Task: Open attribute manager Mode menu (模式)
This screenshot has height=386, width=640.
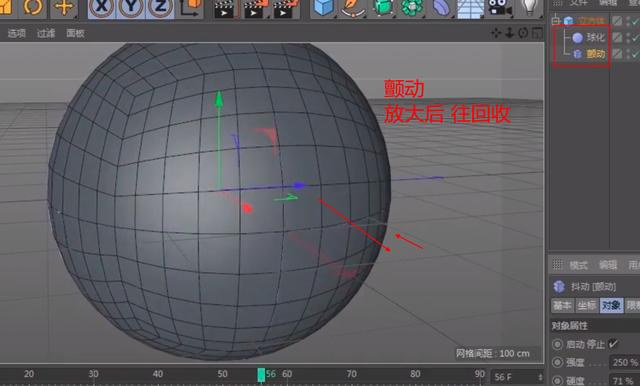Action: point(578,265)
